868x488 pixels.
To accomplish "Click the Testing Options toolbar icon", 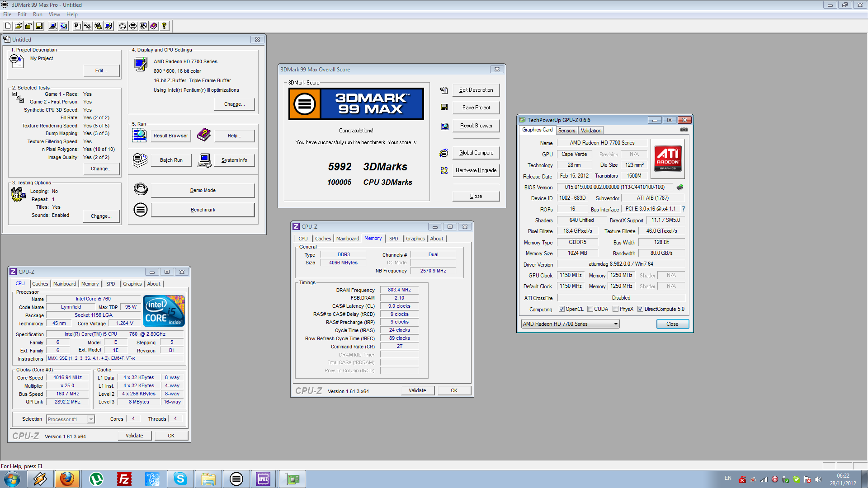I will click(98, 26).
